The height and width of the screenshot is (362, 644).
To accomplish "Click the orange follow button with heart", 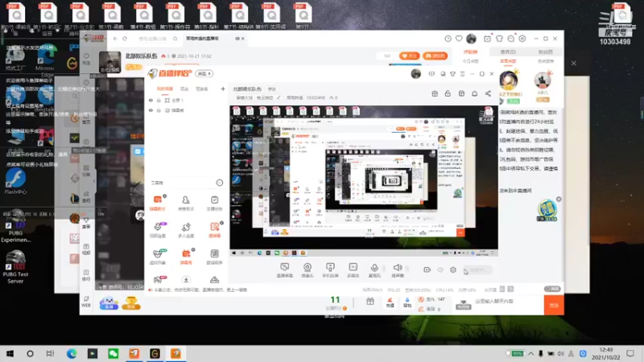I will [x=409, y=56].
